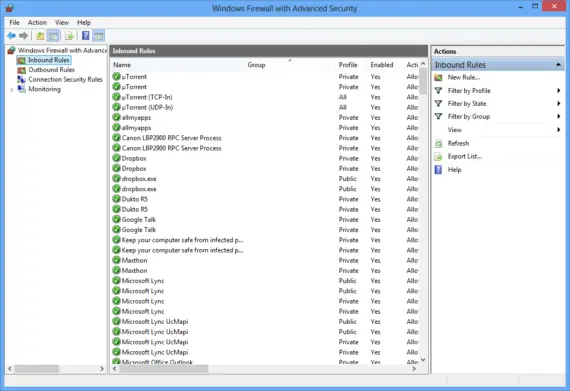Click the funnel icon beside Filter by Group
Image resolution: width=570 pixels, height=391 pixels.
[438, 116]
